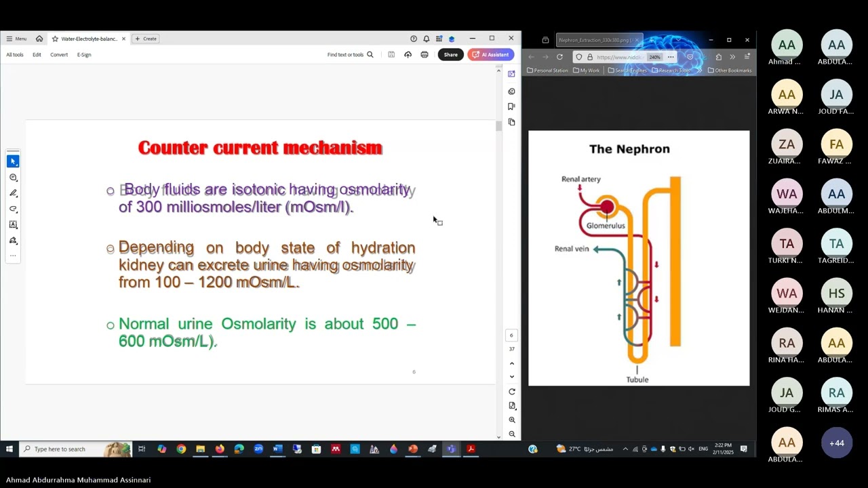Screen dimensions: 868x488
Task: Click The Nephron diagram image
Action: tap(639, 258)
